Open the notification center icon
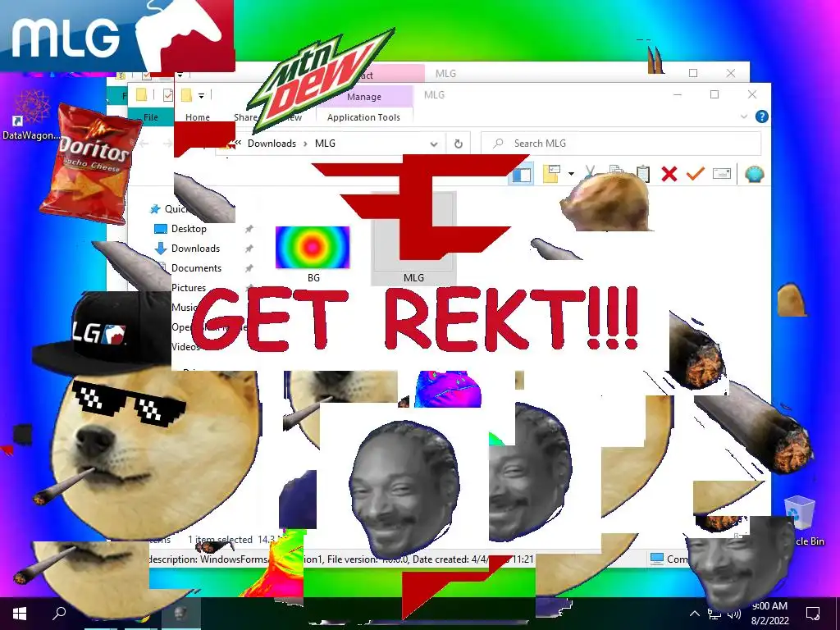Image resolution: width=840 pixels, height=630 pixels. click(813, 614)
